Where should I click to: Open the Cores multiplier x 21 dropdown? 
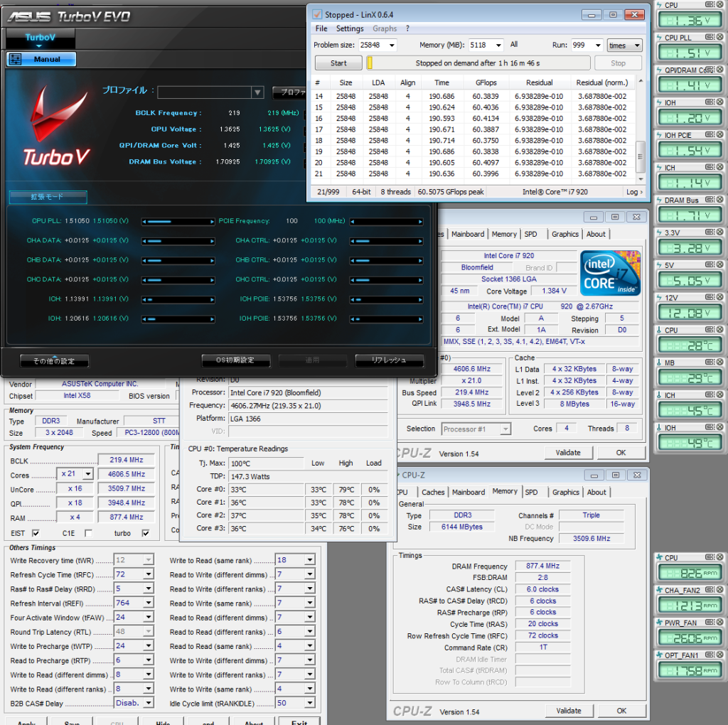pos(87,474)
